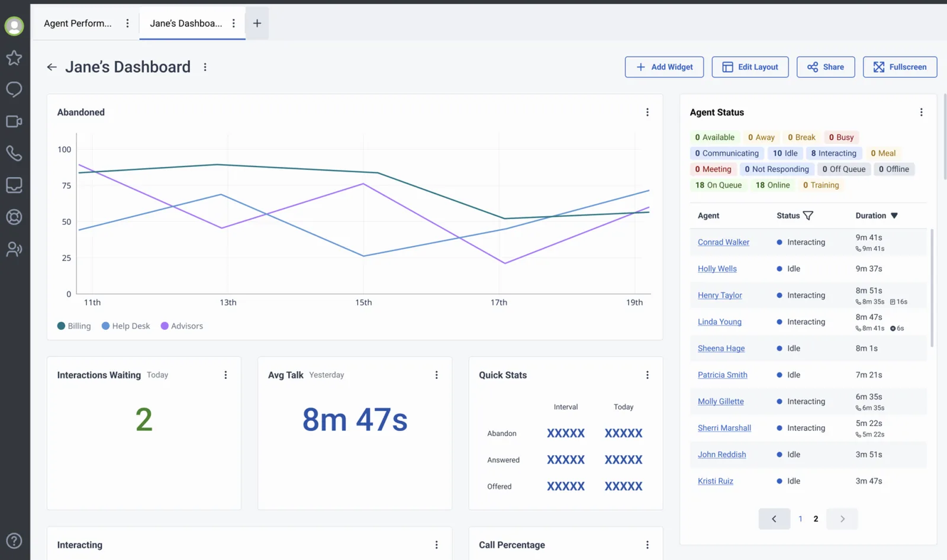This screenshot has height=560, width=947.
Task: Open Jane's Dashboard title kebab menu
Action: click(x=205, y=67)
